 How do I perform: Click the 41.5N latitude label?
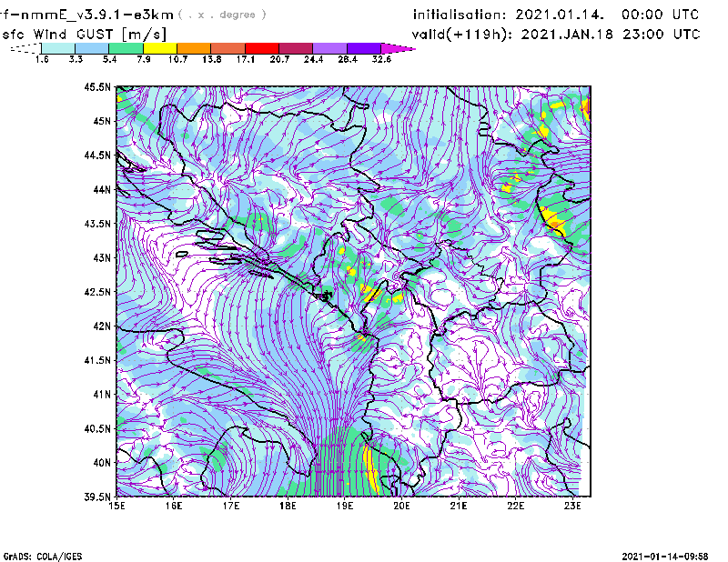(97, 360)
